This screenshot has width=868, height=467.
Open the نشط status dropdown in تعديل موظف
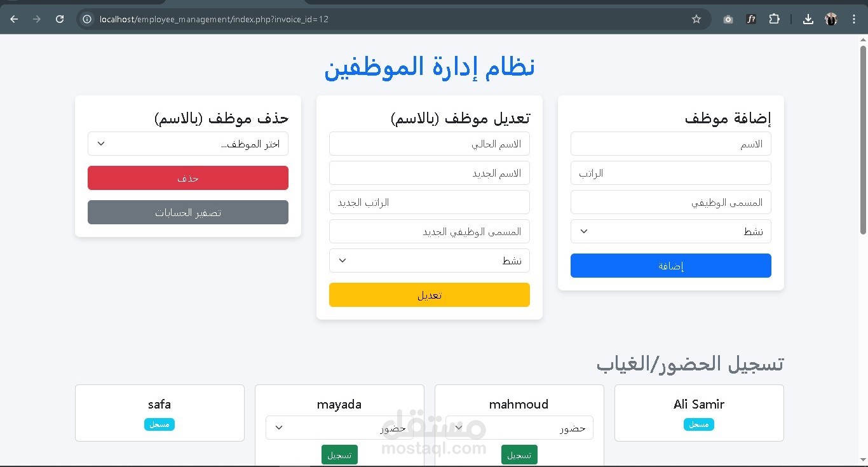[430, 261]
